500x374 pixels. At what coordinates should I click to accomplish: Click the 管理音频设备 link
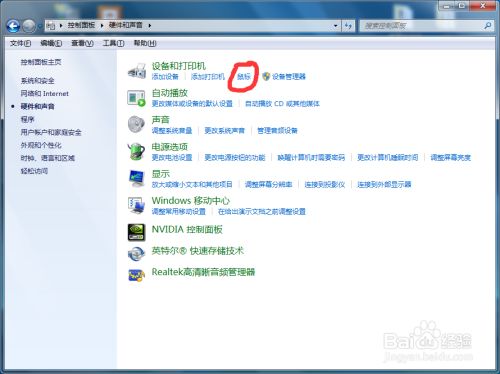(x=277, y=131)
